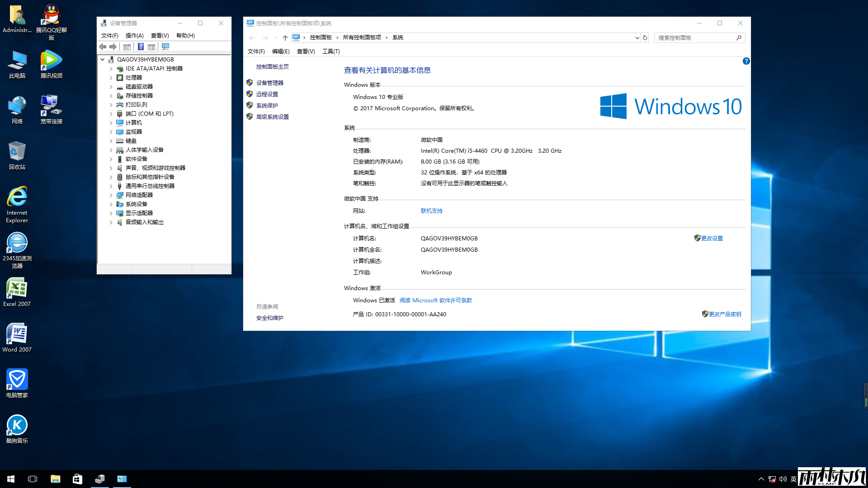
Task: Open the Excel 2007 desktop shortcut
Action: pos(17,292)
